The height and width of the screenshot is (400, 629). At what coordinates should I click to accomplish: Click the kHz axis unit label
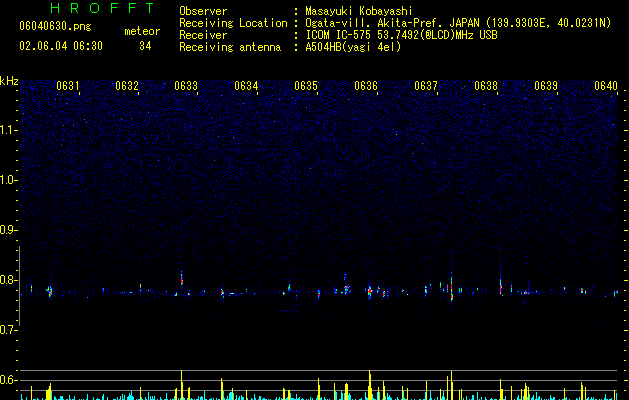tap(9, 81)
